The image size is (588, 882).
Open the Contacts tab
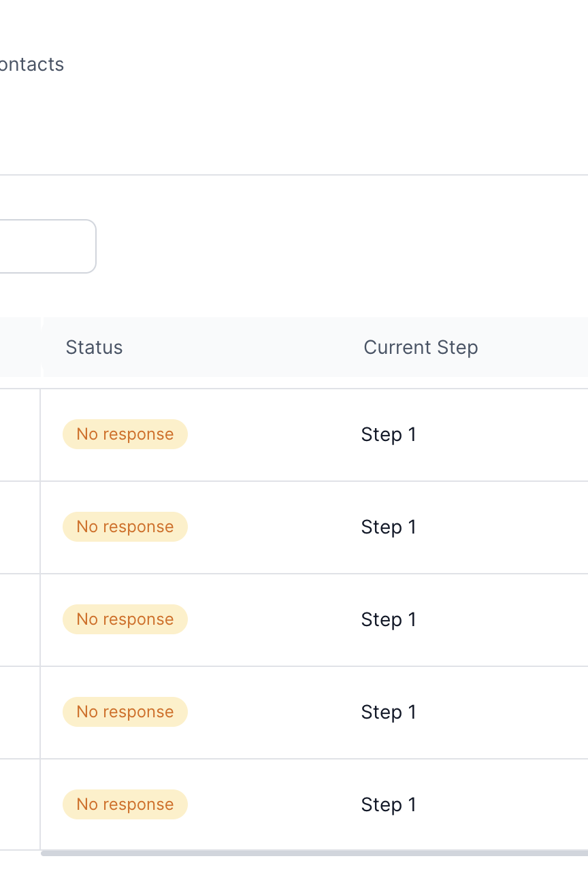click(31, 65)
